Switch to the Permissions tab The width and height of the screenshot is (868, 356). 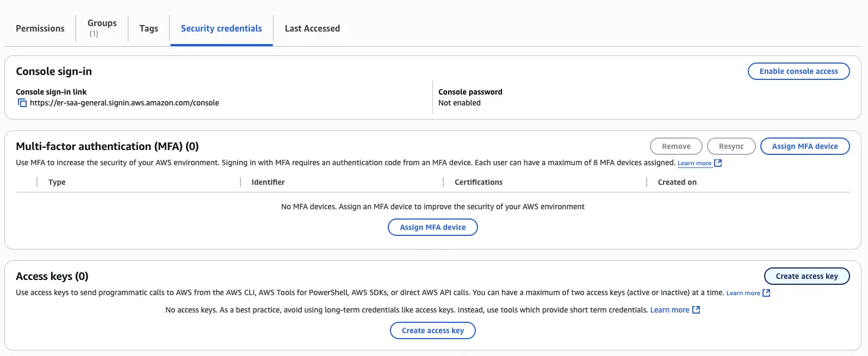pyautogui.click(x=40, y=28)
